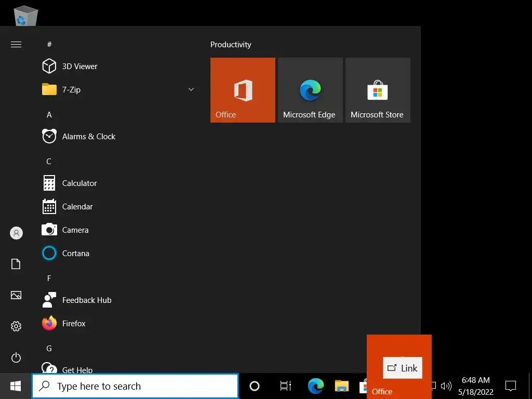The height and width of the screenshot is (399, 532).
Task: Click the Link tooltip on dragged Office tile
Action: click(403, 368)
